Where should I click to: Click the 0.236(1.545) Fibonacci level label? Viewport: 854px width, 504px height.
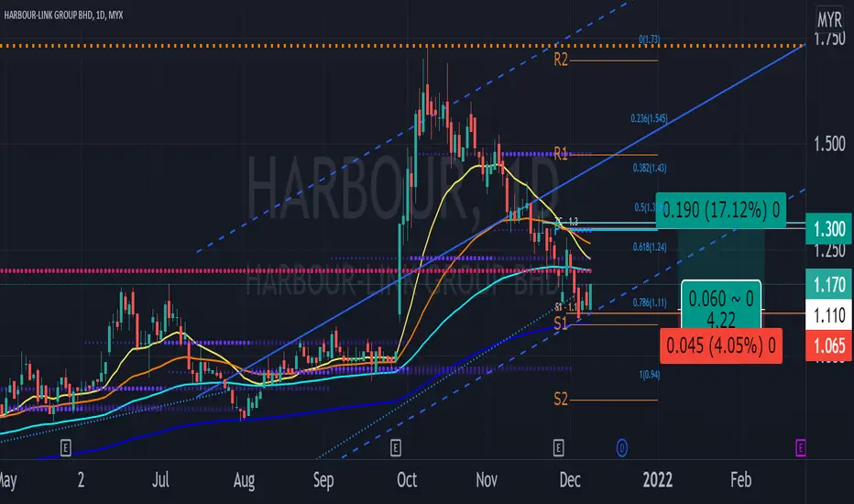(x=649, y=118)
